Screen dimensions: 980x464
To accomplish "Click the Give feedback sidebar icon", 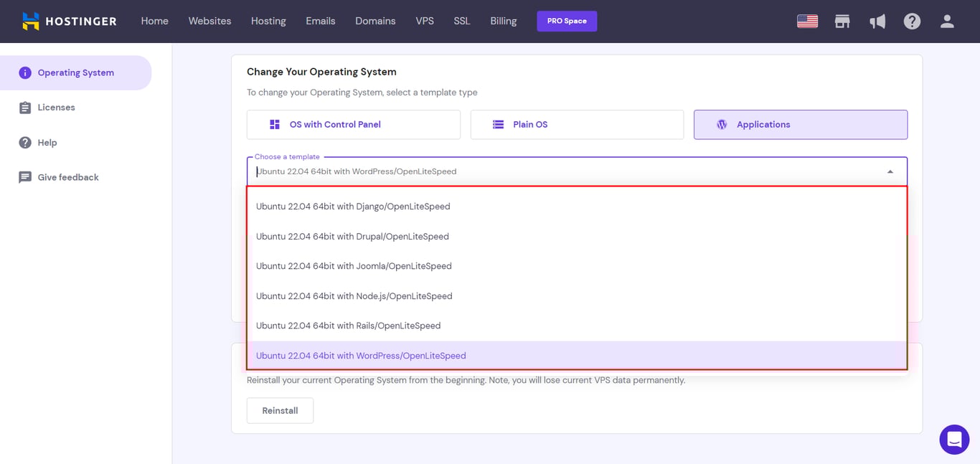I will pos(25,176).
